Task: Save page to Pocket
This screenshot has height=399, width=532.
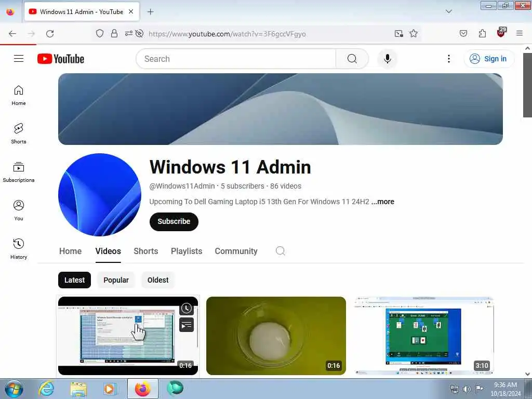Action: (463, 34)
